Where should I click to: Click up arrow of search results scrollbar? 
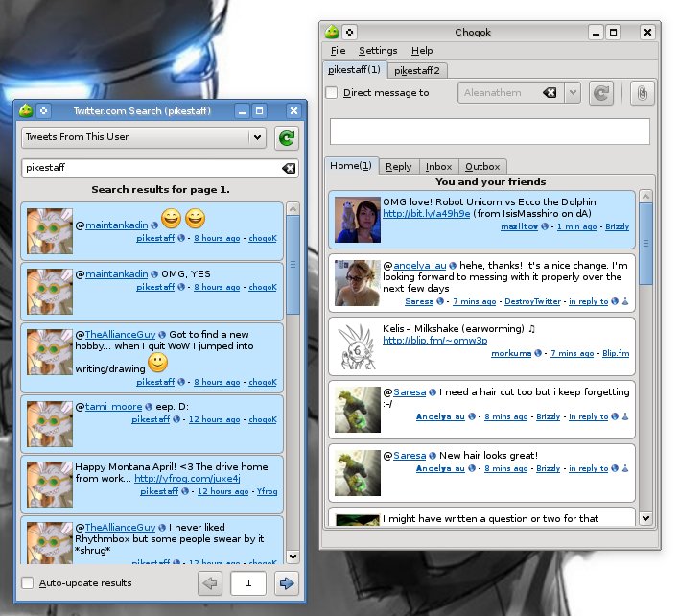pyautogui.click(x=293, y=209)
